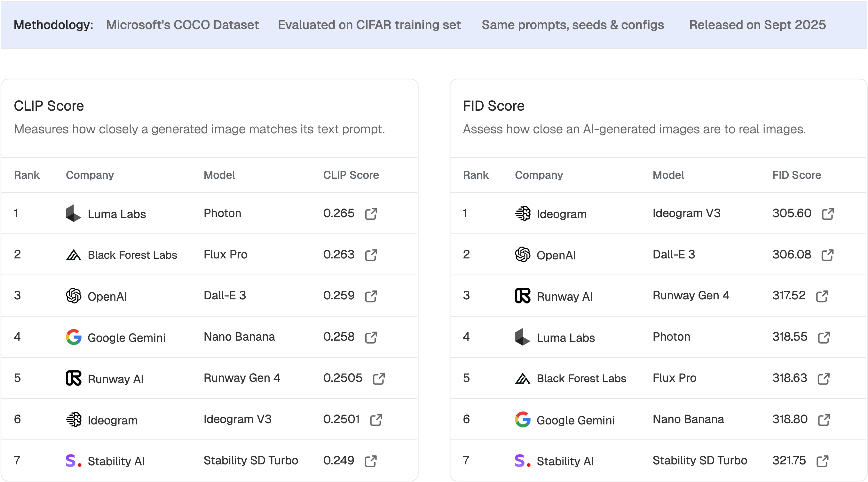This screenshot has height=482, width=868.
Task: Click external link icon for Ideogram V3 305.60
Action: (828, 214)
